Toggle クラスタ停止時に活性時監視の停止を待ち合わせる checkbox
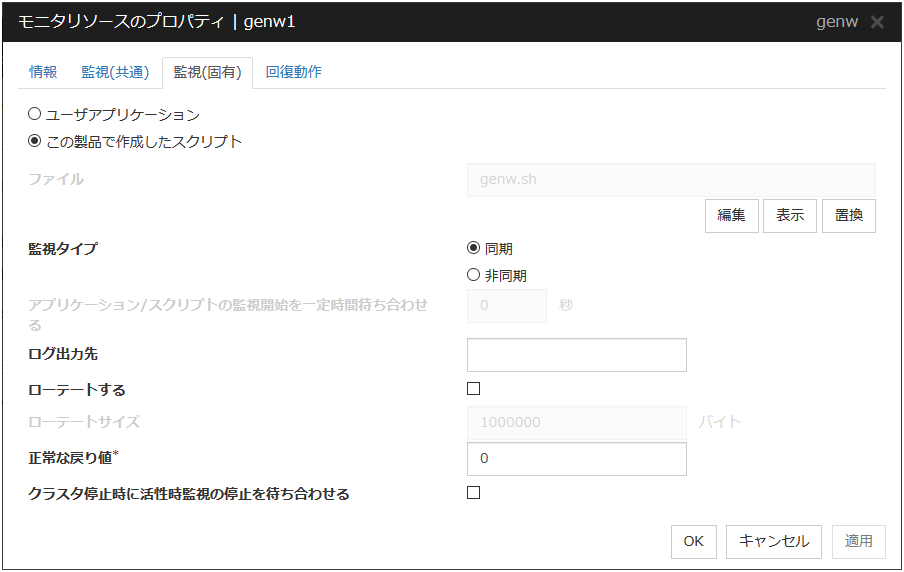Image resolution: width=904 pixels, height=572 pixels. coord(474,493)
